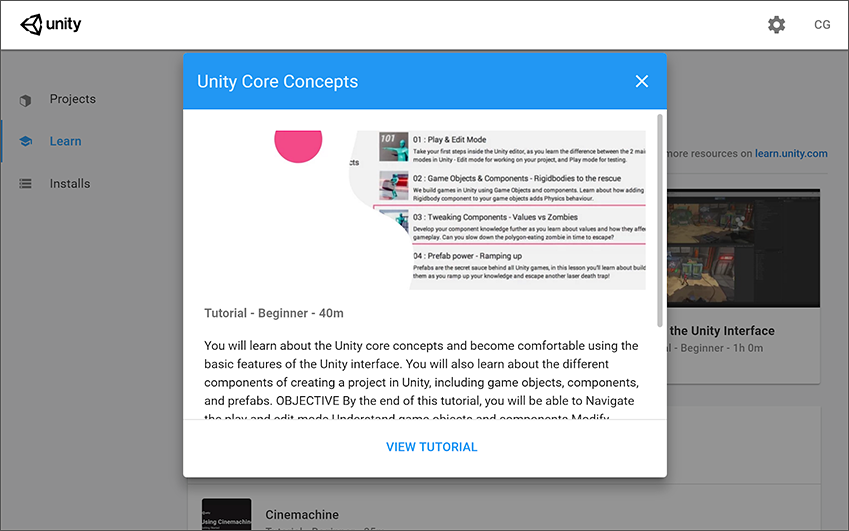Image resolution: width=849 pixels, height=531 pixels.
Task: Switch to the Projects section label
Action: pos(73,100)
